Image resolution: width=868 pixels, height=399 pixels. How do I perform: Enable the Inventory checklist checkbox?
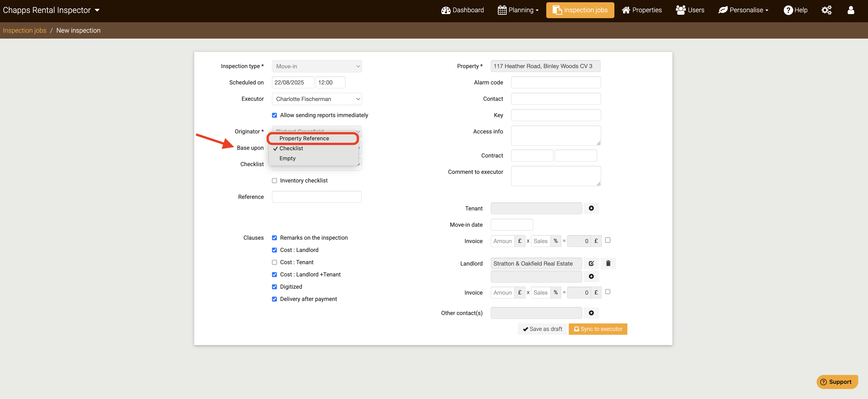tap(274, 181)
